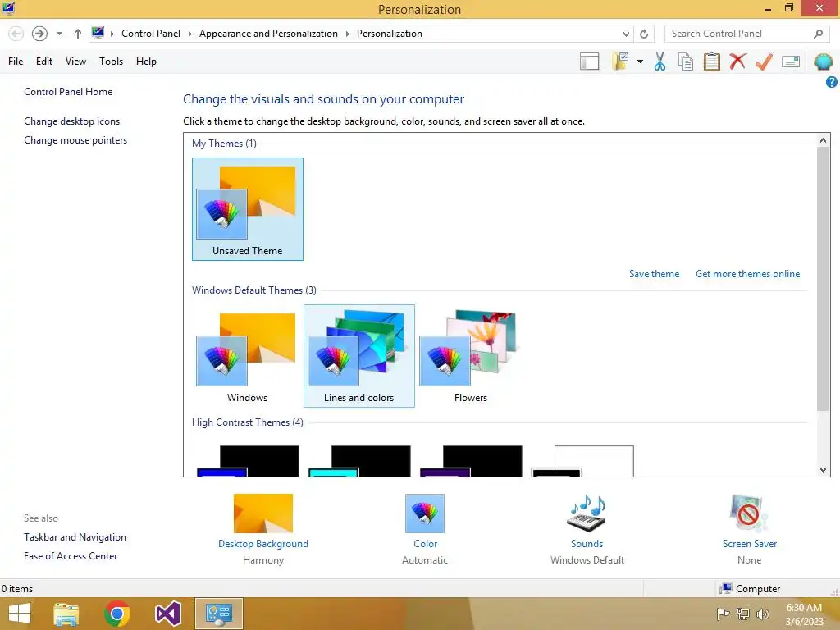
Task: Open the Control Panel Home link
Action: pyautogui.click(x=68, y=92)
